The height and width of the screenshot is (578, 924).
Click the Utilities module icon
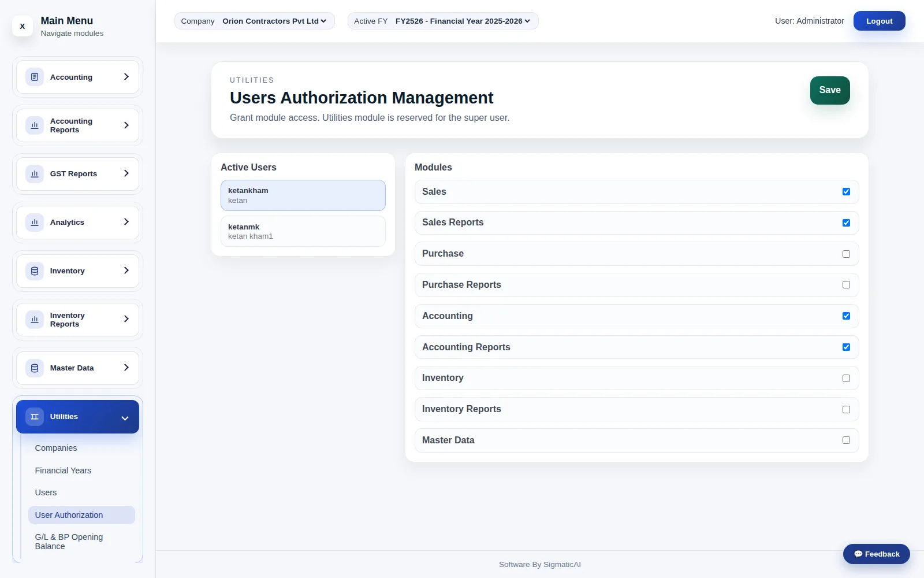point(35,417)
